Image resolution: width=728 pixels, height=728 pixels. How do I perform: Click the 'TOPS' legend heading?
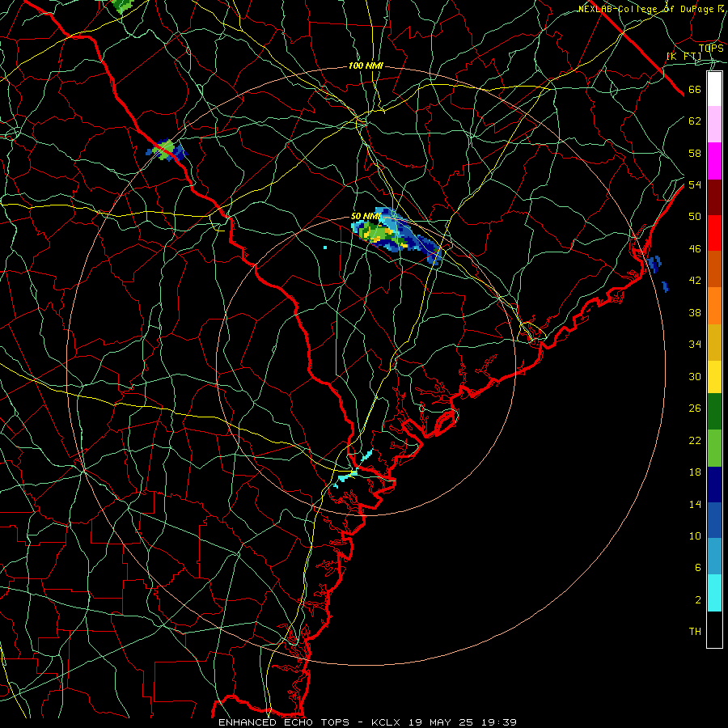[711, 48]
